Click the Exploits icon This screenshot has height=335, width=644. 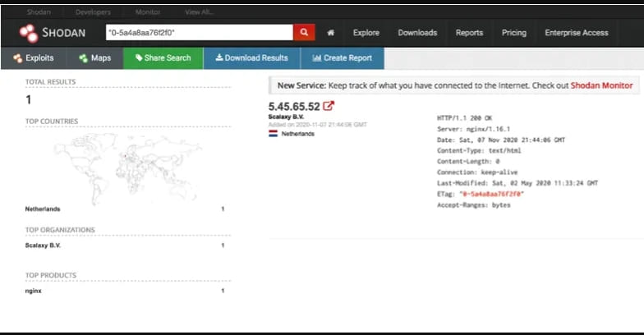point(18,58)
